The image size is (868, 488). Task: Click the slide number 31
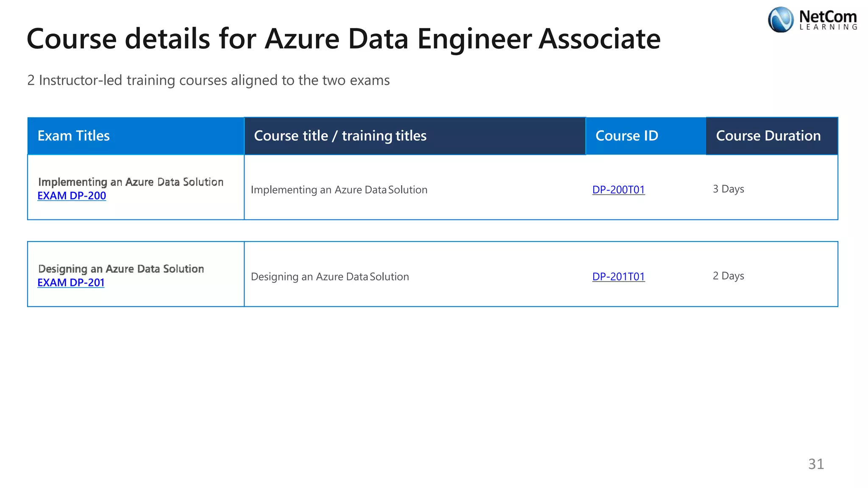pos(816,464)
